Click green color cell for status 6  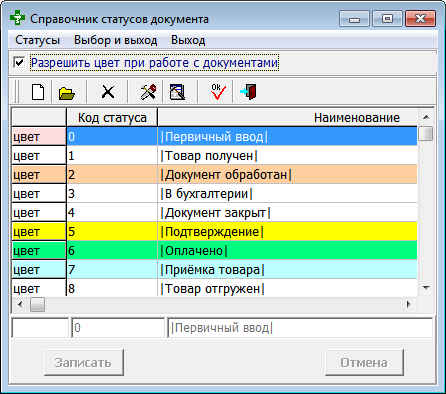(39, 250)
